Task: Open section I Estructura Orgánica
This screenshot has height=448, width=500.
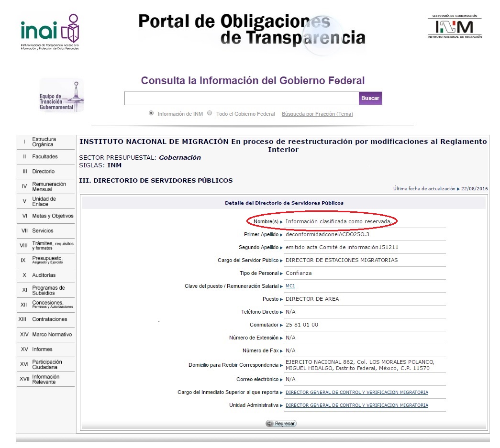Action: coord(45,142)
